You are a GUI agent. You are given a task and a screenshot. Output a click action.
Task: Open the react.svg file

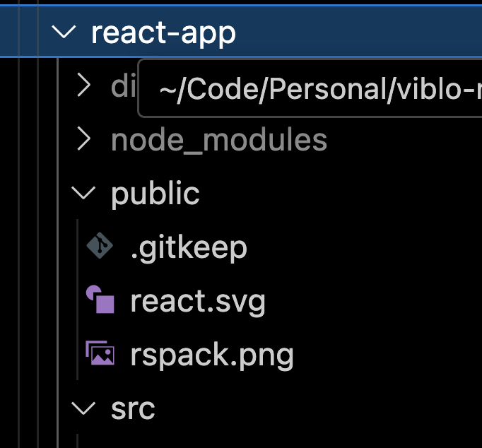[x=198, y=301]
